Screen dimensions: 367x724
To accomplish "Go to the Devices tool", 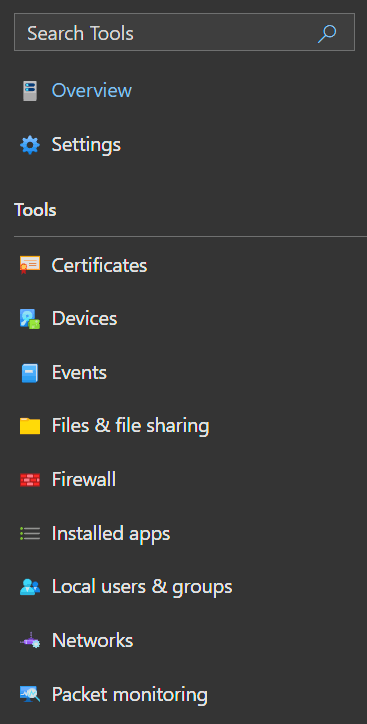I will click(x=84, y=319).
